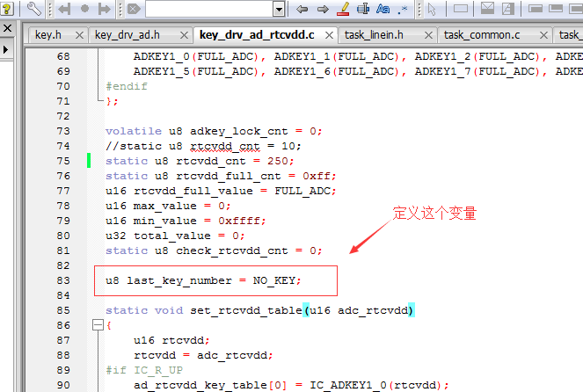The width and height of the screenshot is (583, 392).
Task: Click the right-pointing panel arrow on left edge
Action: [x=6, y=49]
